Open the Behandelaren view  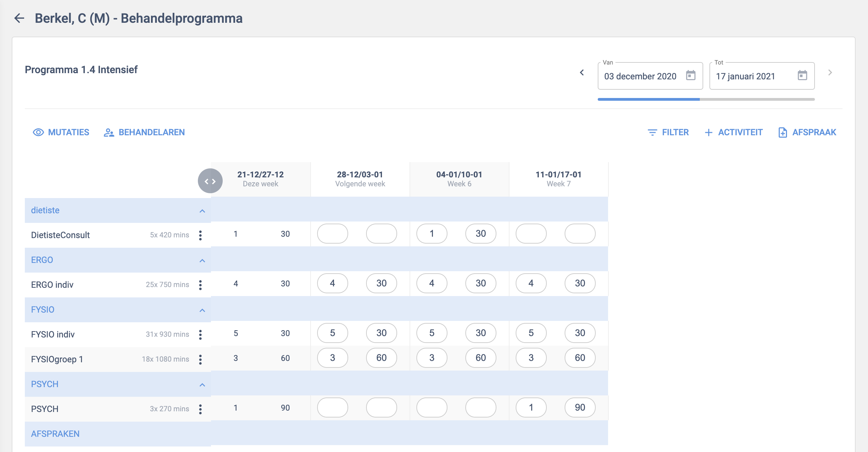(144, 132)
